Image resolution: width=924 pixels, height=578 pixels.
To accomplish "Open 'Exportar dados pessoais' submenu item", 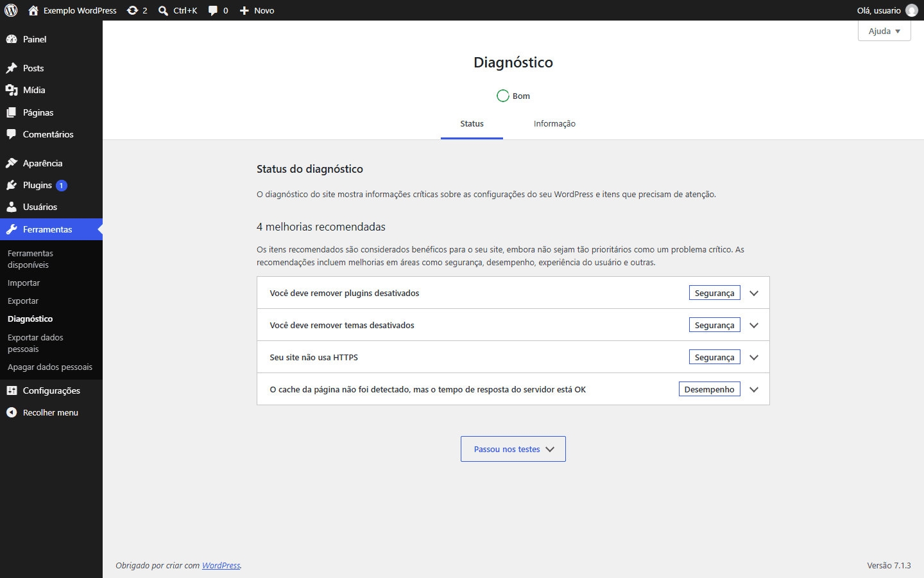I will 35,343.
